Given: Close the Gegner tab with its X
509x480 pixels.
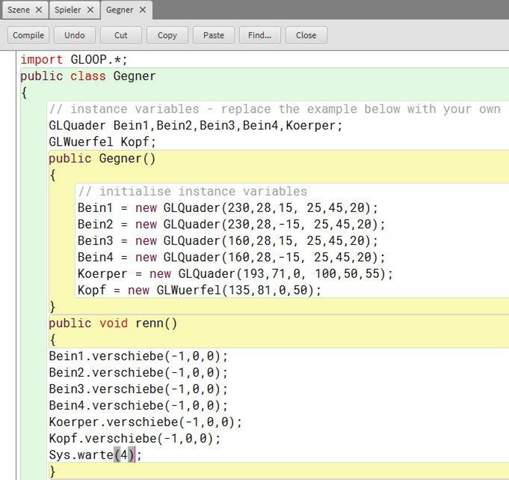Looking at the screenshot, I should [142, 10].
